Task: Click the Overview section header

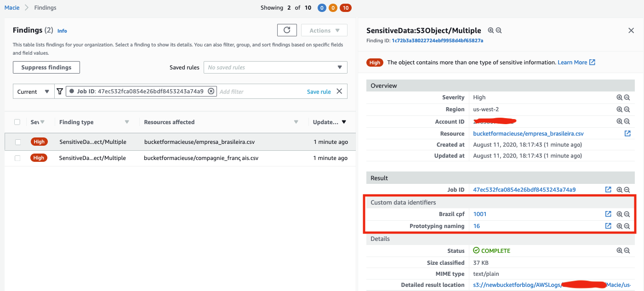Action: pyautogui.click(x=501, y=86)
